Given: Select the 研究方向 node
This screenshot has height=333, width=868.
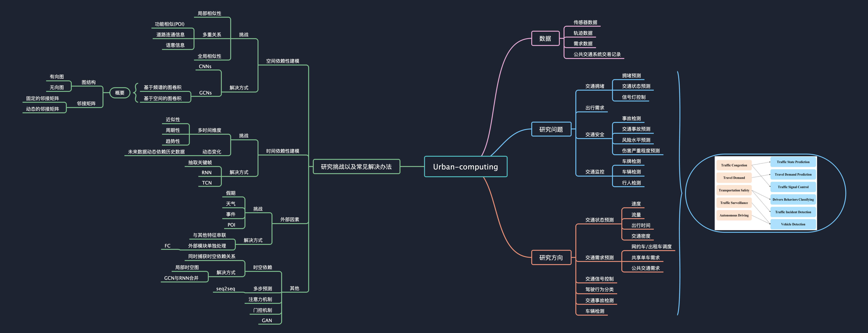Looking at the screenshot, I should coord(551,258).
